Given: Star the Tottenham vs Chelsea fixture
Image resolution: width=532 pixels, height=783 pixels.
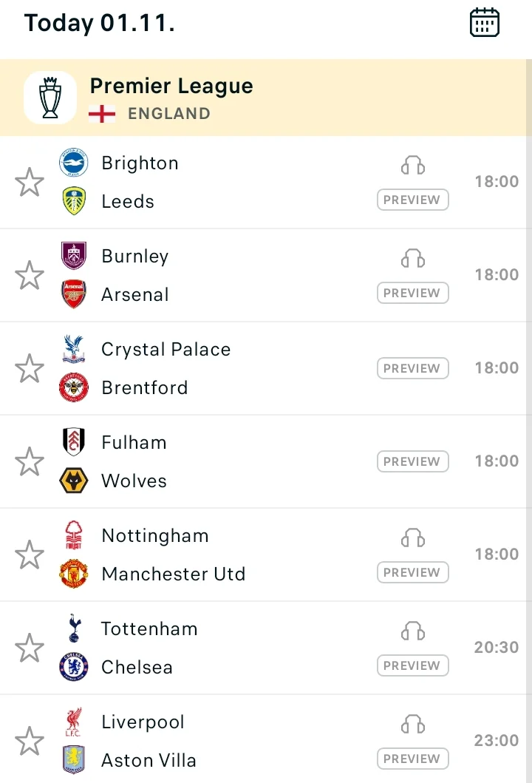Looking at the screenshot, I should [30, 648].
